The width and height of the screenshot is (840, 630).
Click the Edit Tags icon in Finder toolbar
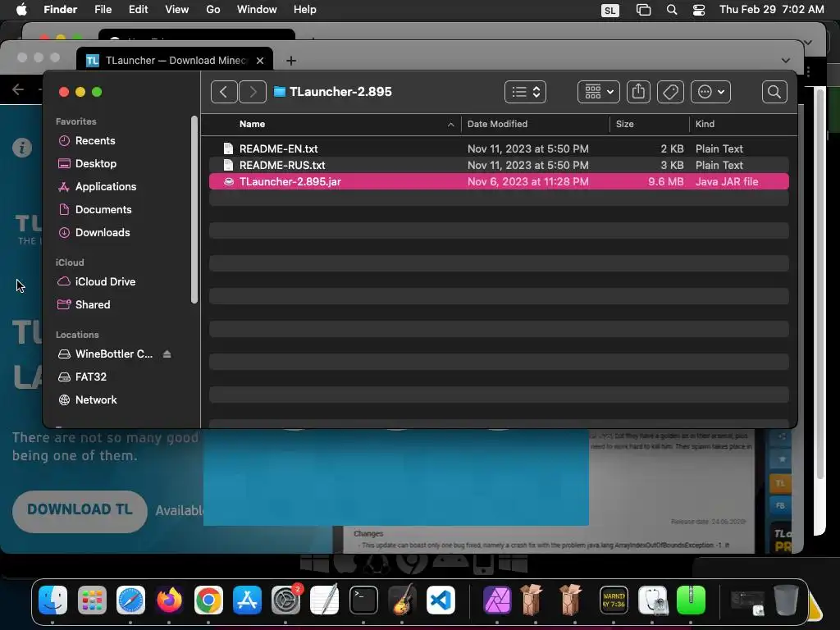pos(671,92)
